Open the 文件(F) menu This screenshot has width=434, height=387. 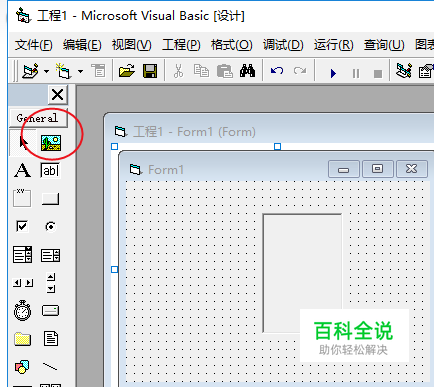(34, 45)
